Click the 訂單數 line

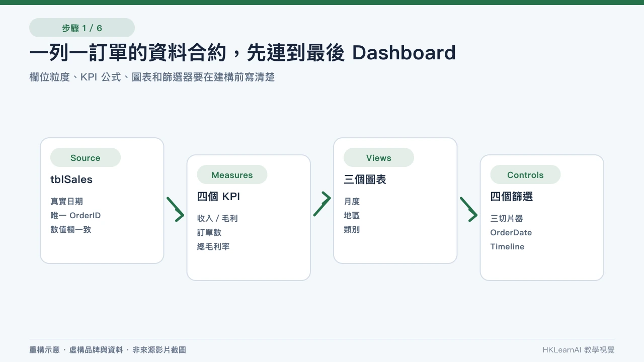209,232
